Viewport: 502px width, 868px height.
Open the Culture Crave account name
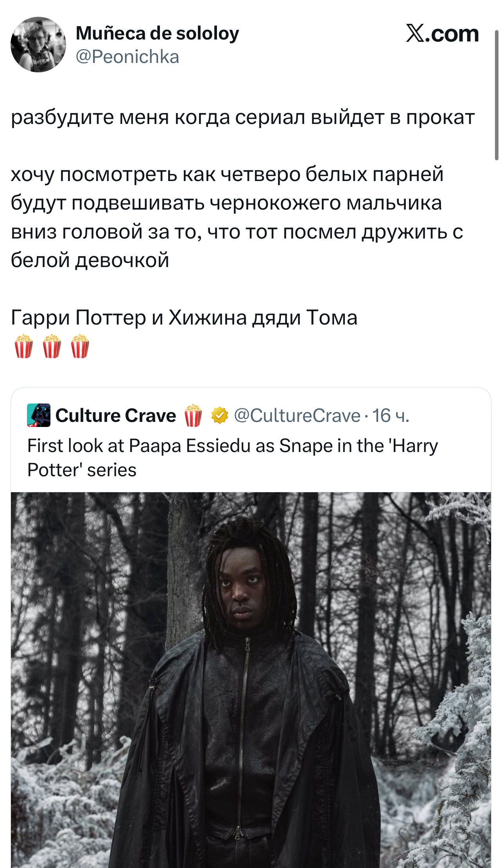point(116,415)
